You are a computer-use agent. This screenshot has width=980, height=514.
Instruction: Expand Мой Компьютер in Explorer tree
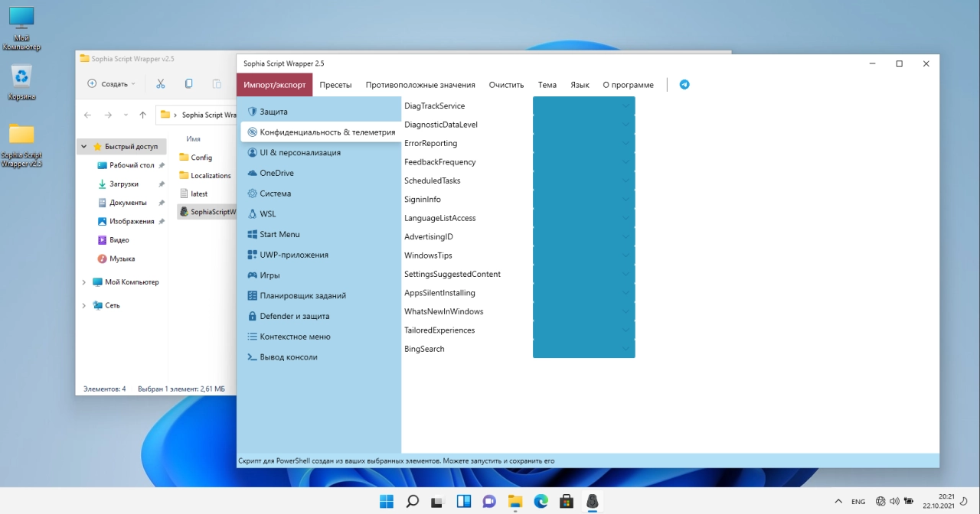pyautogui.click(x=84, y=282)
